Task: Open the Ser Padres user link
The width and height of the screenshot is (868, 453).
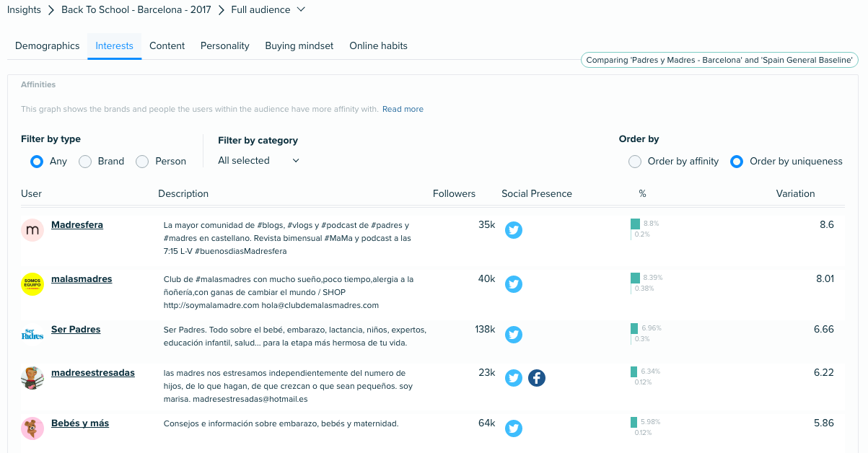Action: tap(76, 330)
